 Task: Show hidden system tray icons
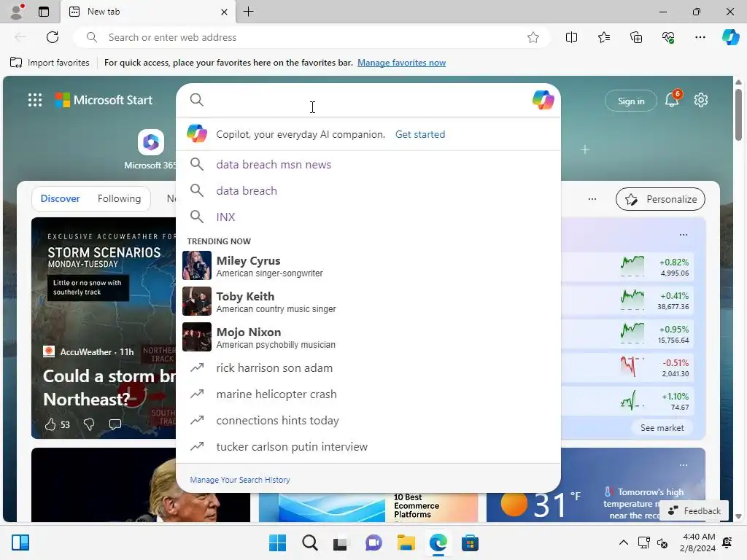click(623, 542)
